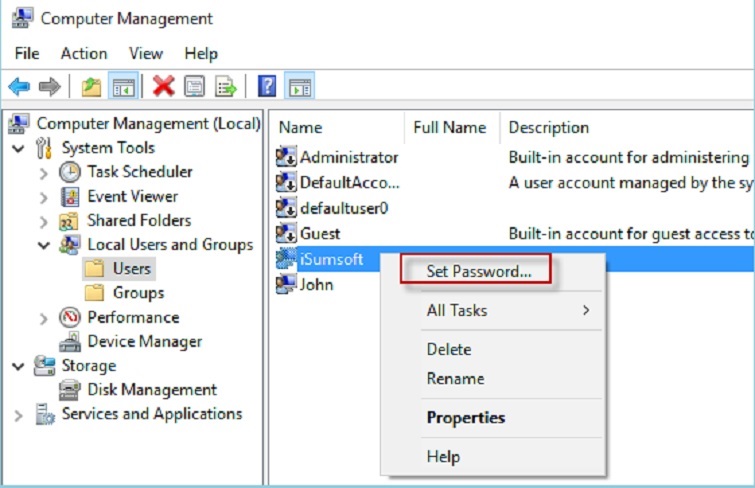Expand the Services and Applications node
The height and width of the screenshot is (488, 755).
point(19,415)
